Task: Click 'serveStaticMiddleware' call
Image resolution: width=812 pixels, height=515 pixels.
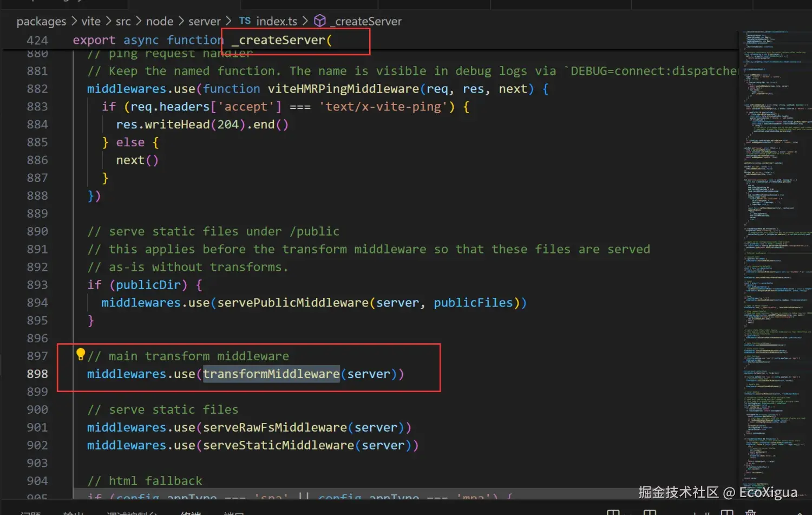Action: click(278, 445)
